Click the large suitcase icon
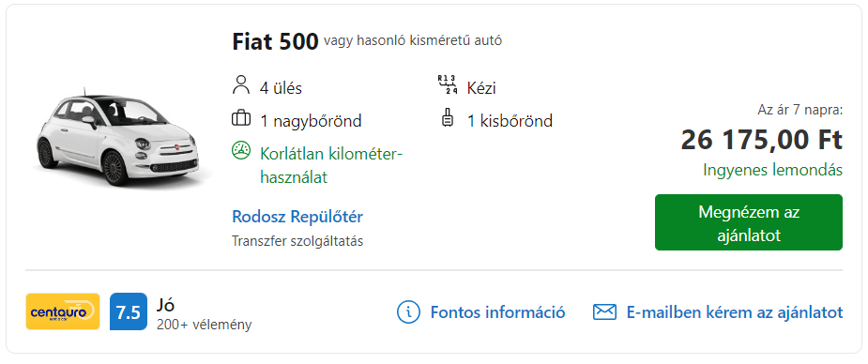Screen dimensions: 868x364 click(x=241, y=119)
